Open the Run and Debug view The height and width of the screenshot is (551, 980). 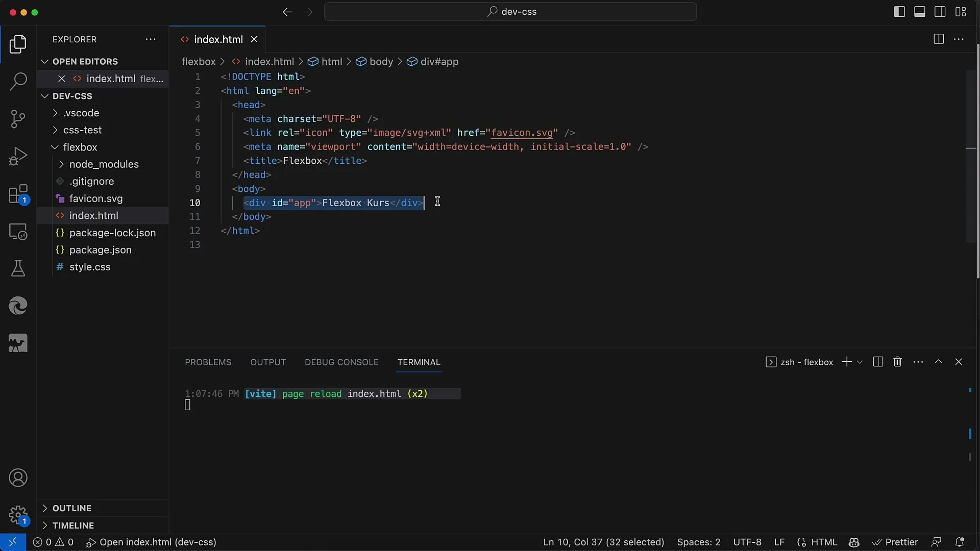coord(18,156)
